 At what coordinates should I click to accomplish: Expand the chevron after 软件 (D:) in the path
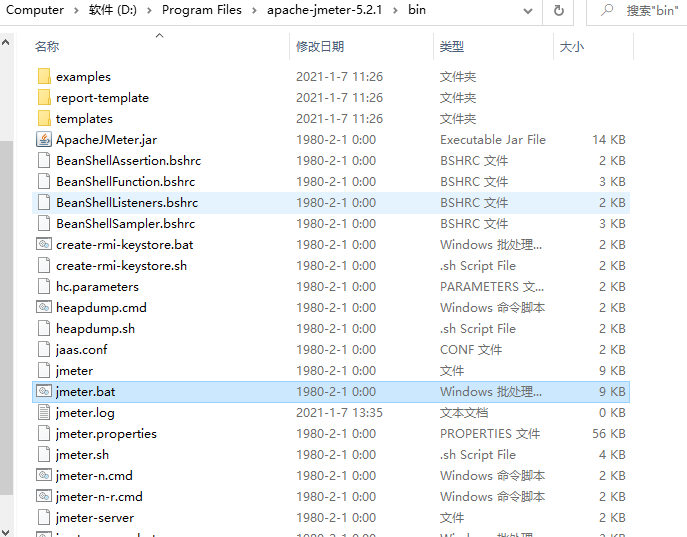coord(149,11)
